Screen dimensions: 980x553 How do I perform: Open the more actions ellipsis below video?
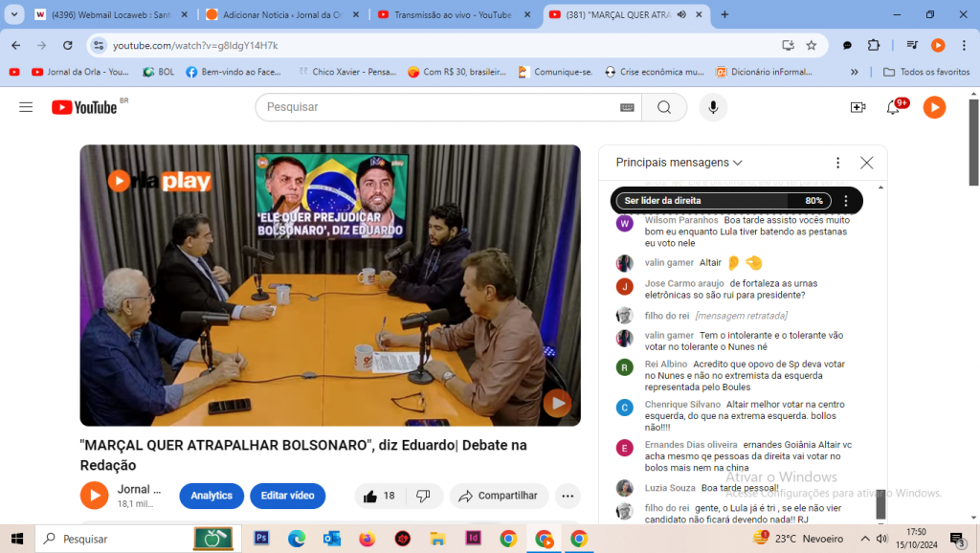pos(568,496)
